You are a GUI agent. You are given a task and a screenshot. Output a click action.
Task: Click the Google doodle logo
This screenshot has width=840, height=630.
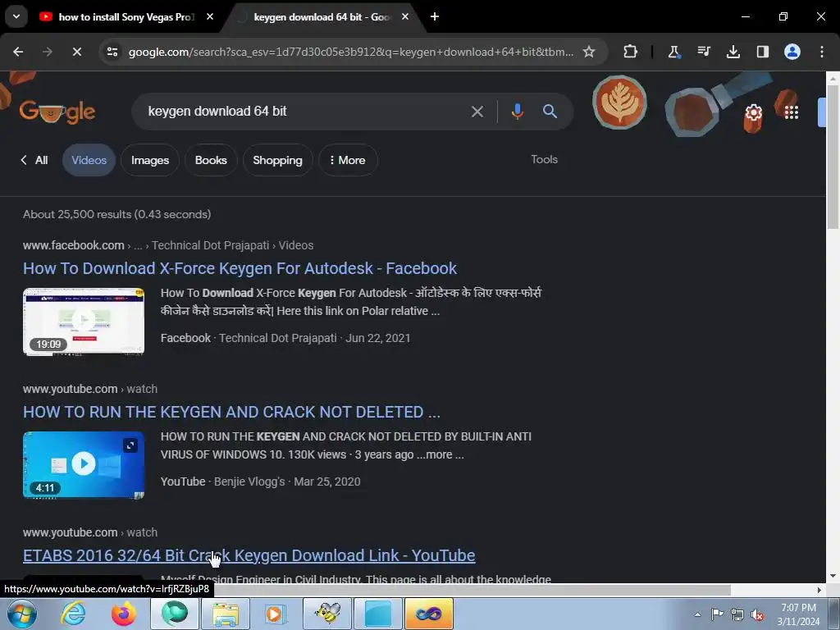point(57,112)
